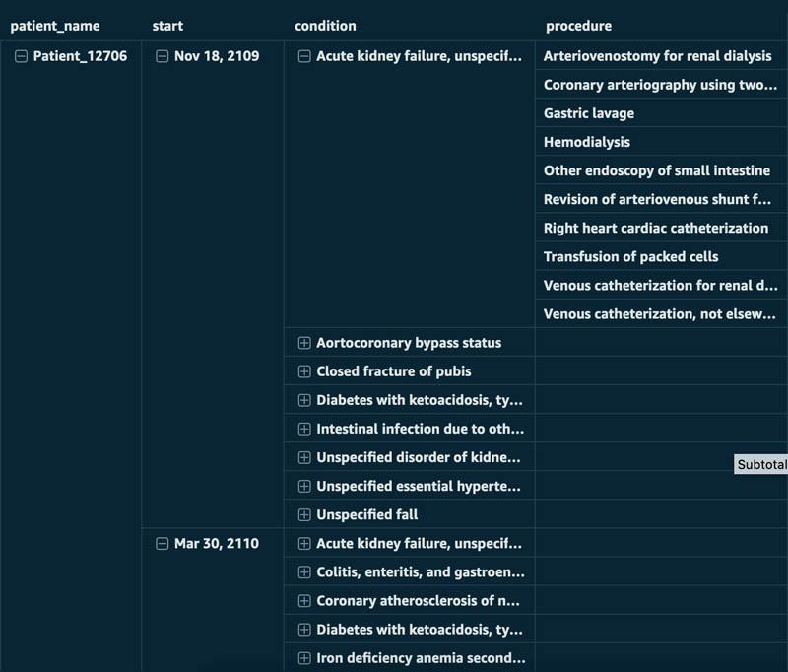Screen dimensions: 788x672
Task: Expand Iron deficiency anemia row
Action: [x=304, y=658]
